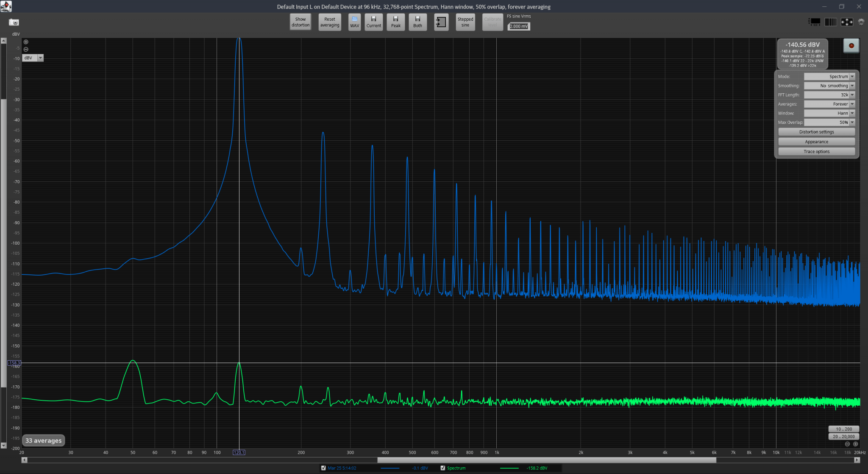This screenshot has height=474, width=868.
Task: Save the Peak trace
Action: (x=396, y=22)
